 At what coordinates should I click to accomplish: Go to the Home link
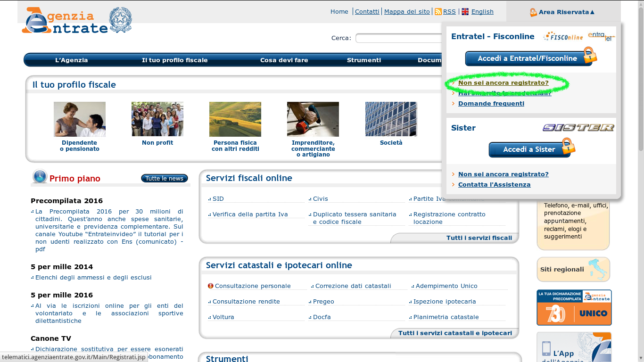[339, 12]
